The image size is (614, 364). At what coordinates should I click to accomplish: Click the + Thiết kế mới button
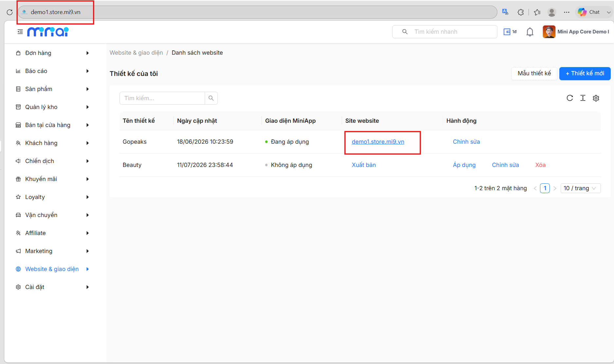pos(585,73)
